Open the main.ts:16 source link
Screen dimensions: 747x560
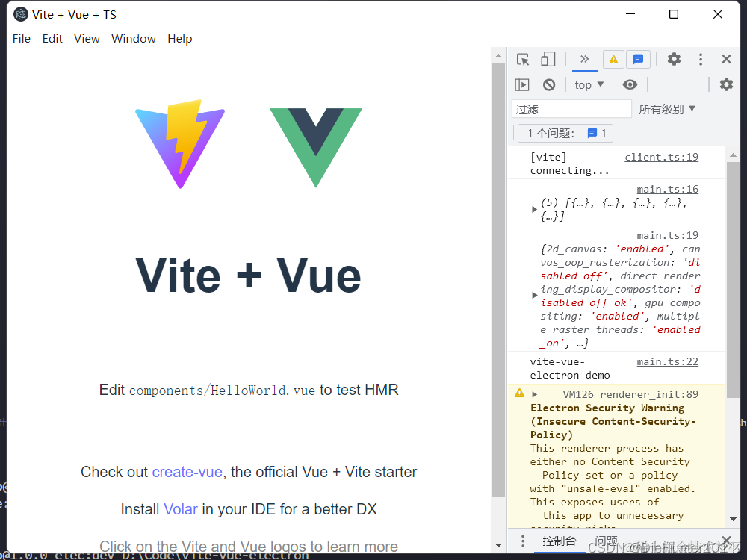667,190
